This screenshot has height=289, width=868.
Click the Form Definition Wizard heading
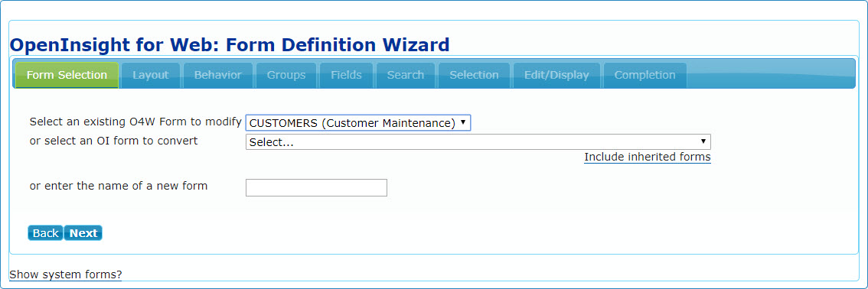pos(229,44)
